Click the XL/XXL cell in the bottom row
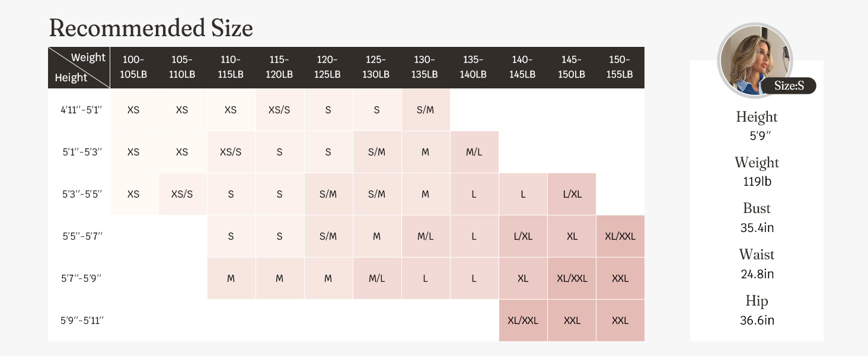 pyautogui.click(x=522, y=320)
